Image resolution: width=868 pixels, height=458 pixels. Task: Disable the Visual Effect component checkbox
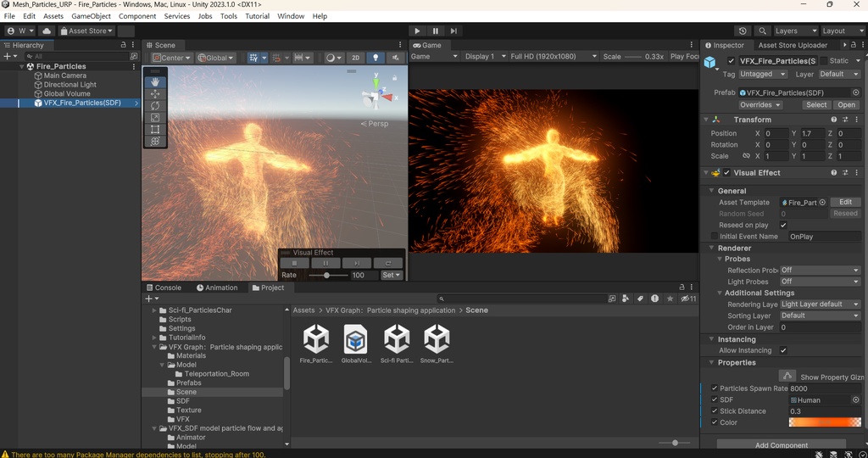pos(726,173)
